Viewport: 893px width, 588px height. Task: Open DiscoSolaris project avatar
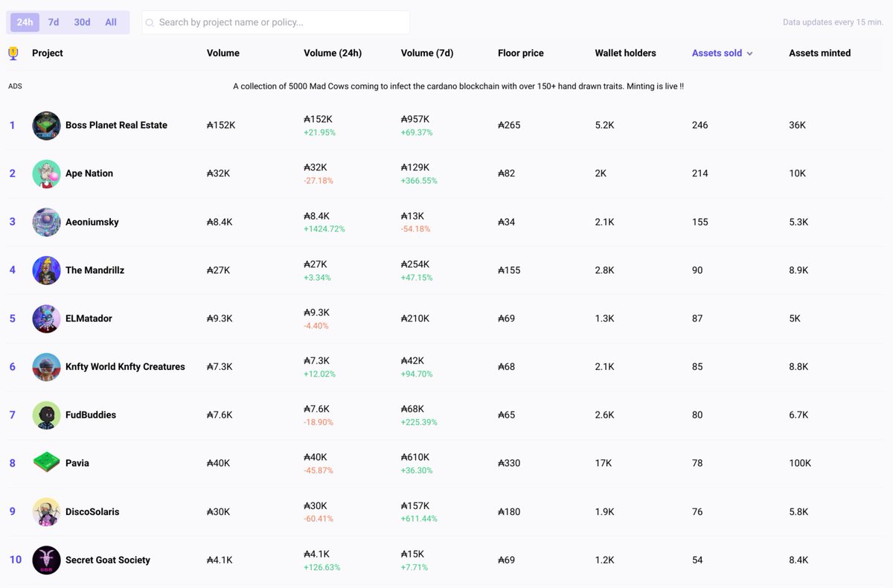pos(46,511)
